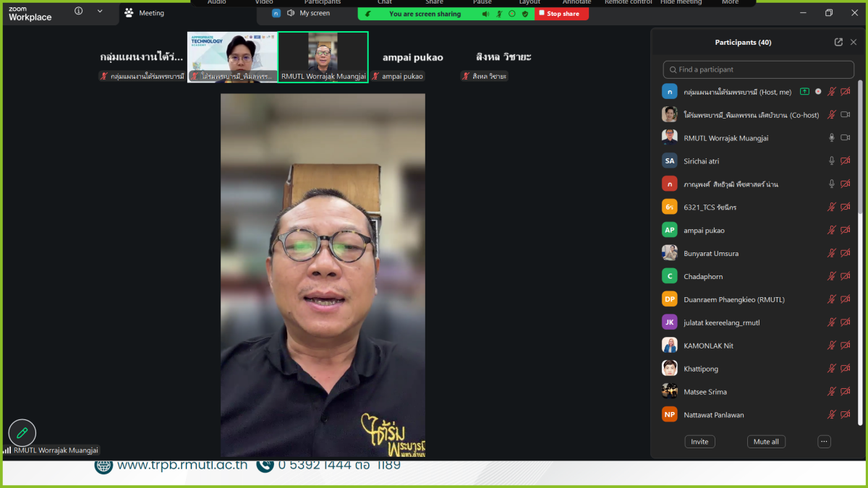Screen dimensions: 868x488
Task: Click the Stop share button
Action: coord(561,14)
